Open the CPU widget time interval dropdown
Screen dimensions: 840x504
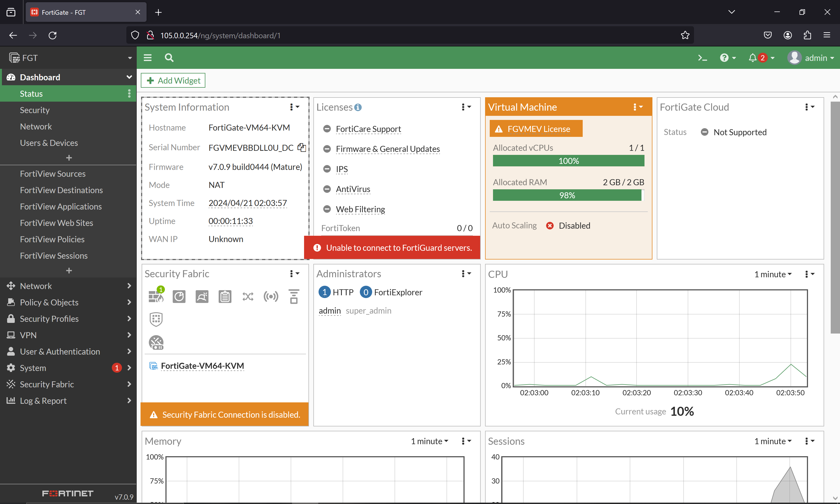773,274
